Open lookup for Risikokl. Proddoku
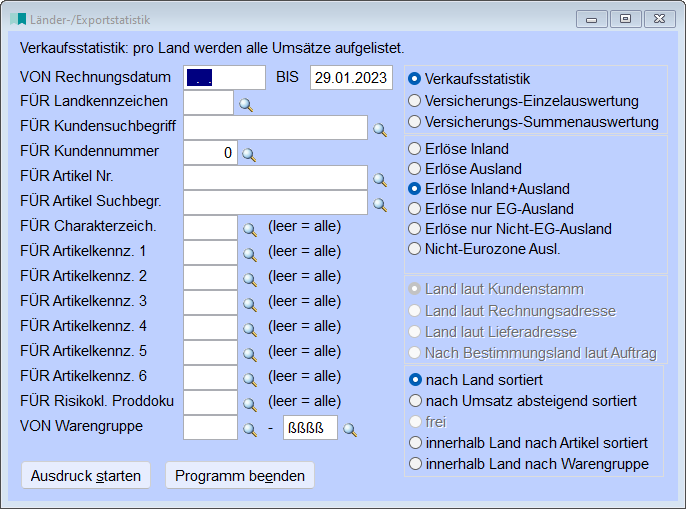Image resolution: width=686 pixels, height=509 pixels. (250, 404)
